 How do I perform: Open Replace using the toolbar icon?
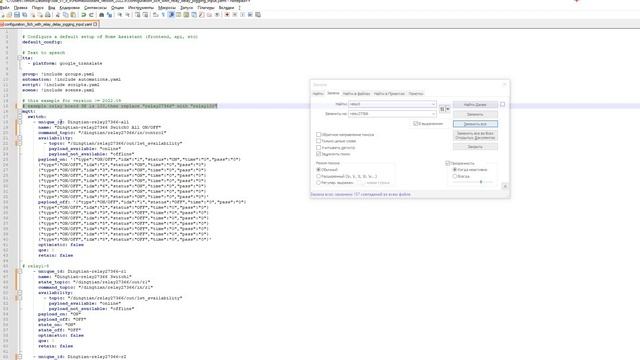tap(109, 15)
